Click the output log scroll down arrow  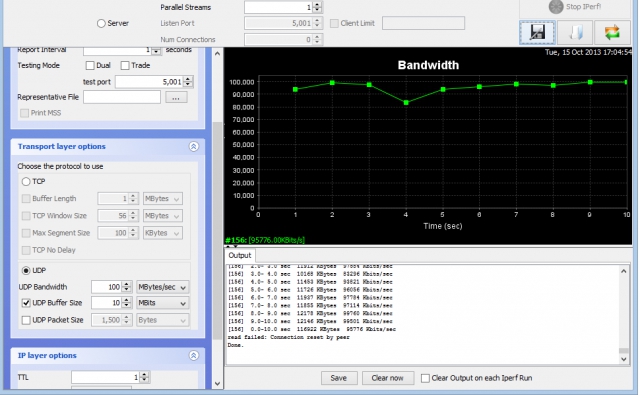pyautogui.click(x=624, y=359)
